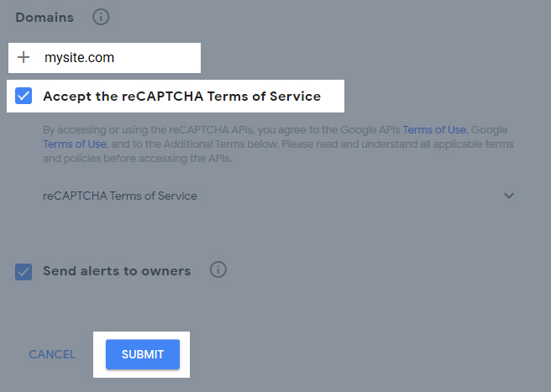This screenshot has height=392, width=551.
Task: Open the Google Terms of Use link
Action: [75, 144]
